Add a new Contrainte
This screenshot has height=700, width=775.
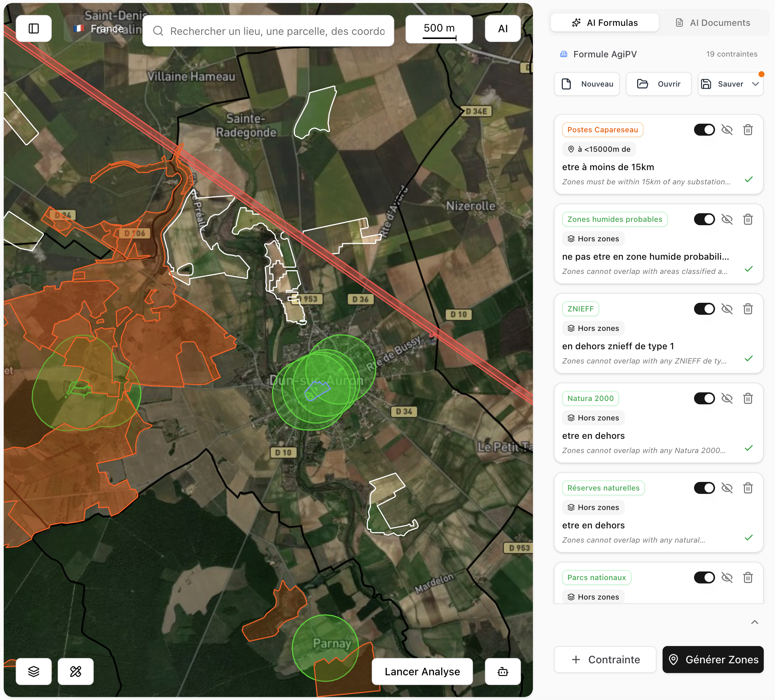(x=605, y=660)
